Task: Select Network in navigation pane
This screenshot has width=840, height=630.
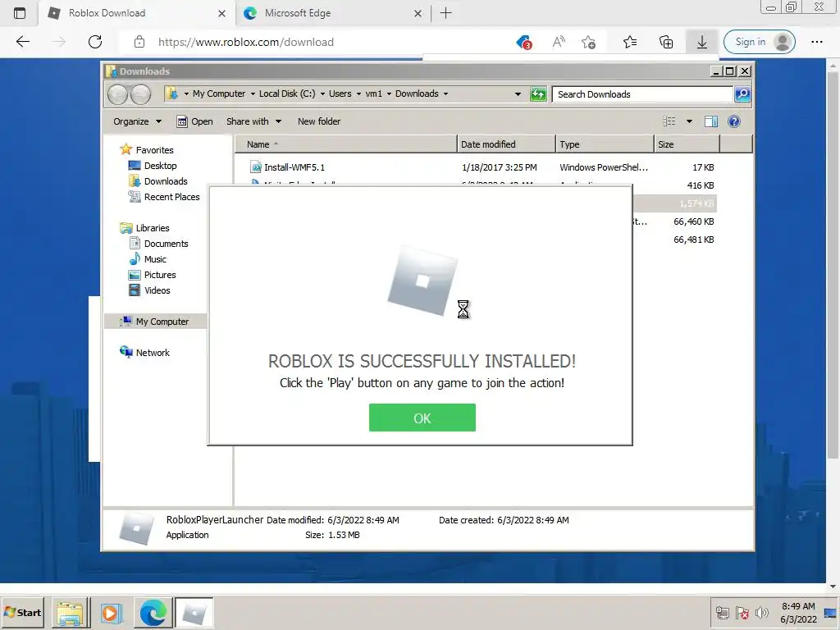Action: 152,353
